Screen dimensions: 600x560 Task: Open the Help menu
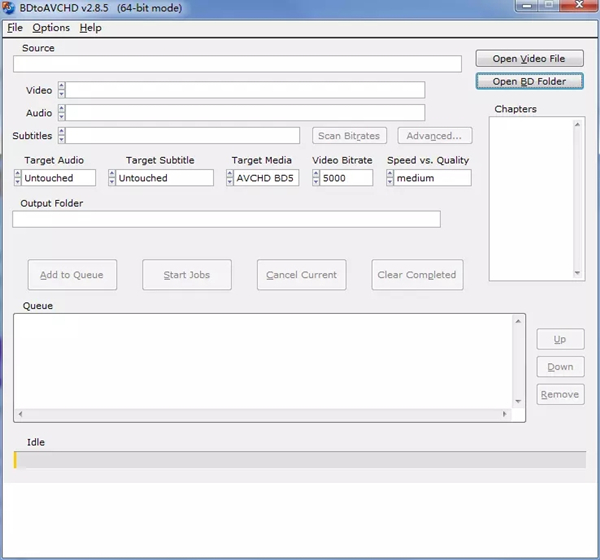pyautogui.click(x=90, y=28)
